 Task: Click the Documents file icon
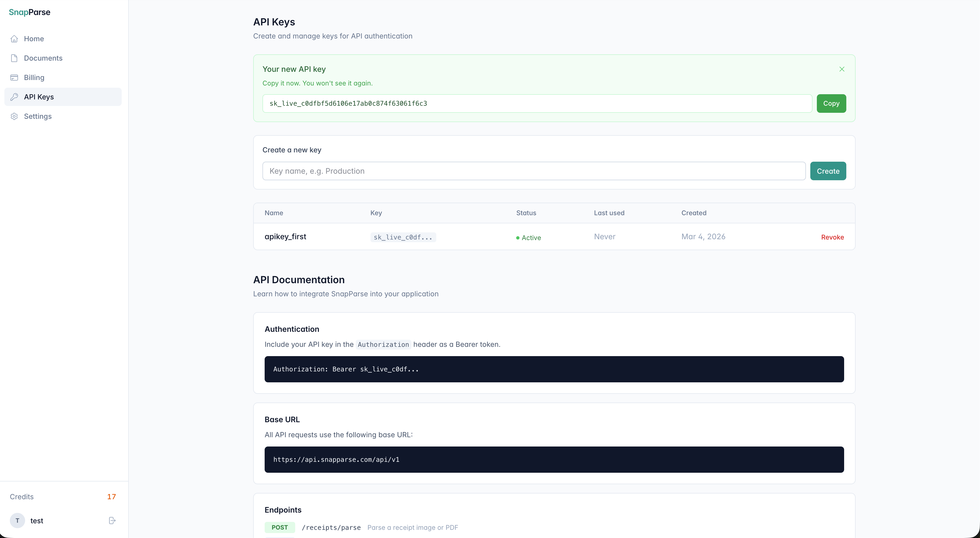[x=14, y=58]
